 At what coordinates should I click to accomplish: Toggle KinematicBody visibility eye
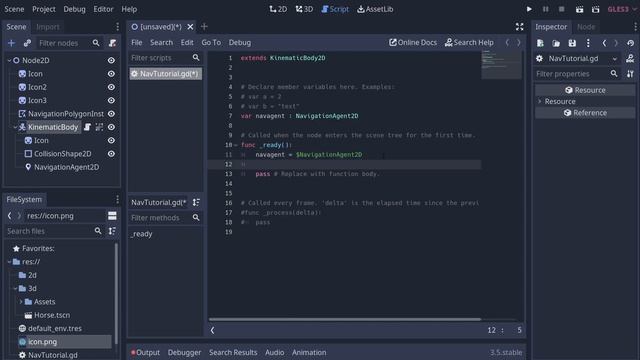click(x=111, y=127)
